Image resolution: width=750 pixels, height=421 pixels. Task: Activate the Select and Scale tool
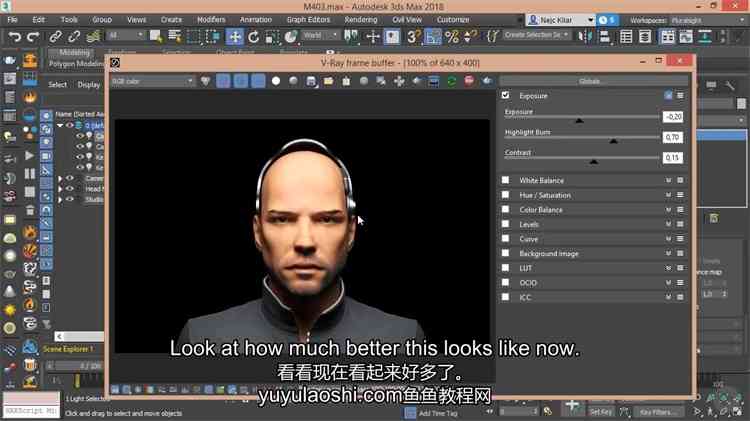click(x=272, y=36)
